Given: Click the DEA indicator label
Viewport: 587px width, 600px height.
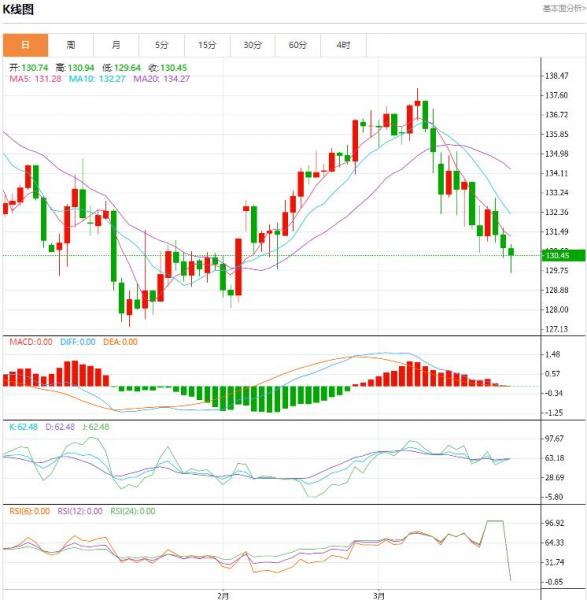Looking at the screenshot, I should click(x=120, y=342).
